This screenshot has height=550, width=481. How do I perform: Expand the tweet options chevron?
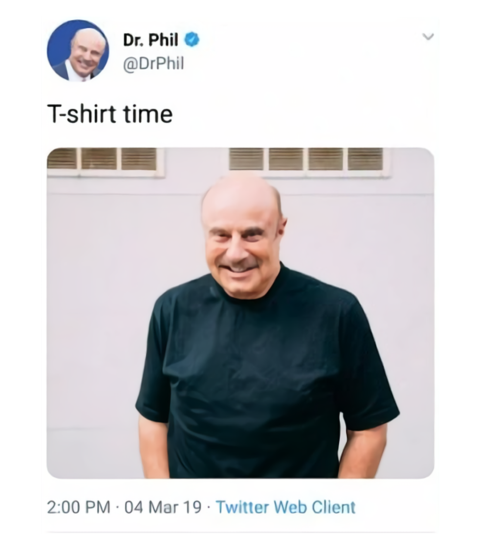click(428, 36)
